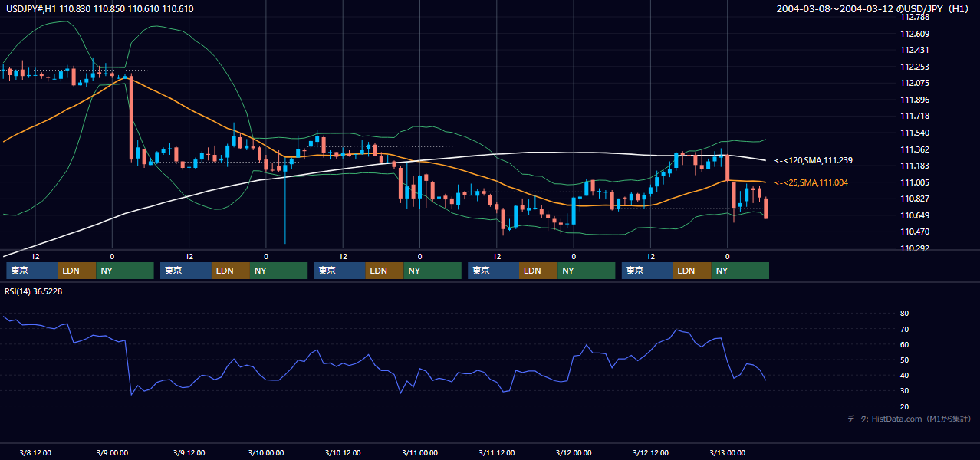Screen dimensions: 980x460
Task: Click price axis value 112.075
Action: coord(915,83)
